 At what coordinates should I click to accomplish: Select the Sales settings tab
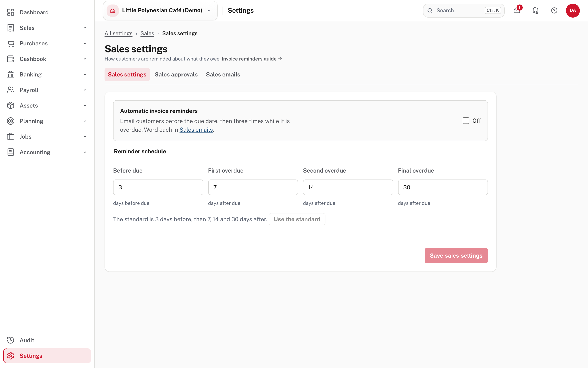point(127,74)
